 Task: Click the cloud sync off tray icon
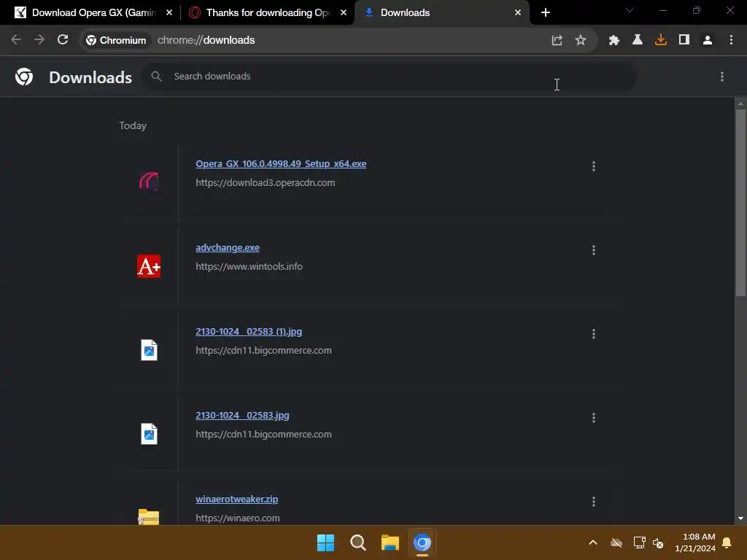click(616, 542)
